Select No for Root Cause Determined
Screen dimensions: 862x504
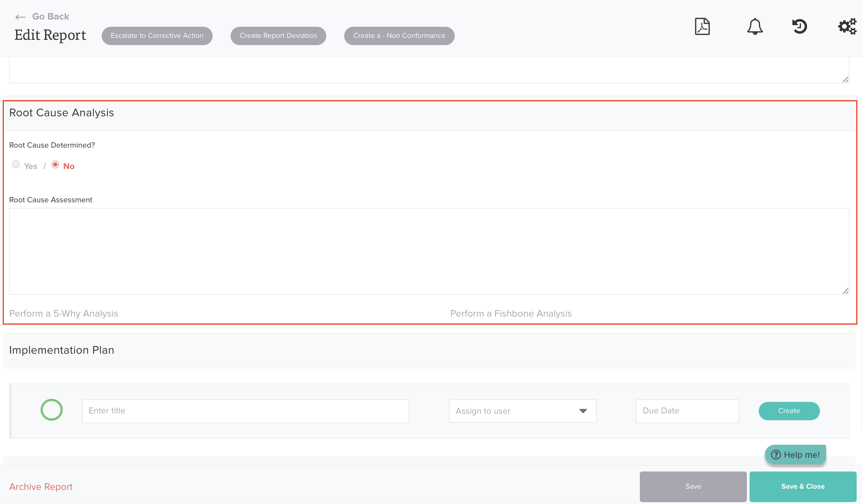(x=55, y=164)
